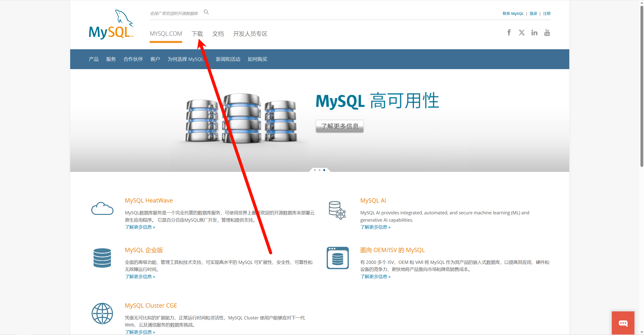This screenshot has width=644, height=335.
Task: Open the 文档 tab
Action: coord(218,34)
